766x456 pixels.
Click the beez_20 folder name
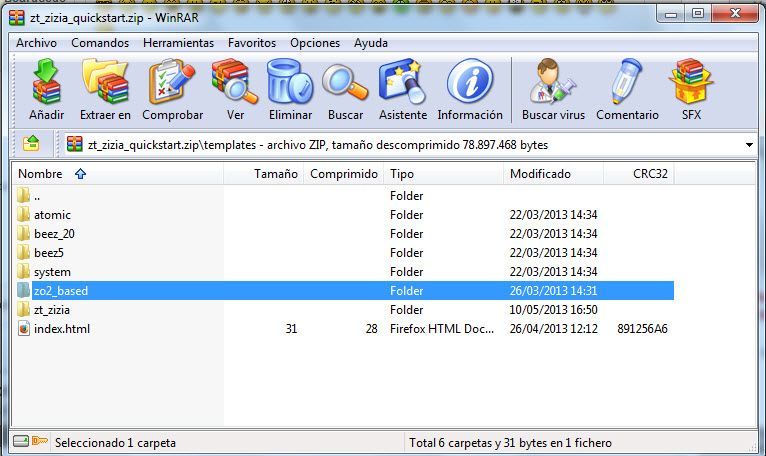pos(54,234)
